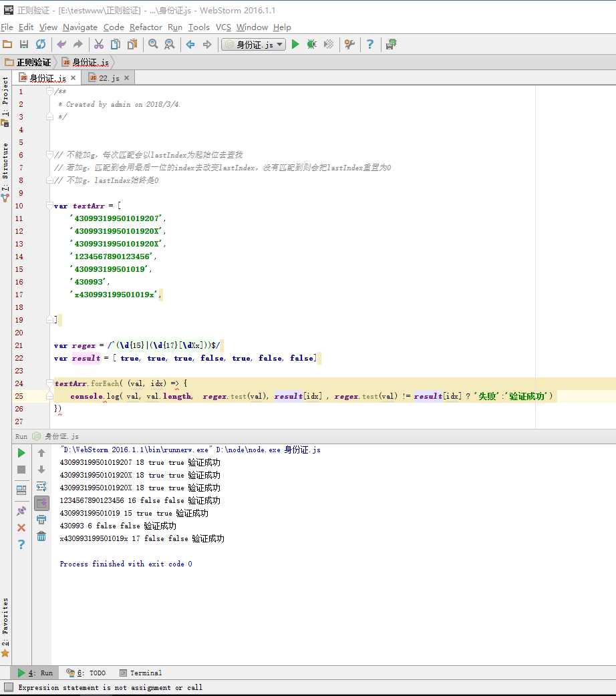Open the 6: TODO tool window
The height and width of the screenshot is (696, 616).
pyautogui.click(x=86, y=673)
